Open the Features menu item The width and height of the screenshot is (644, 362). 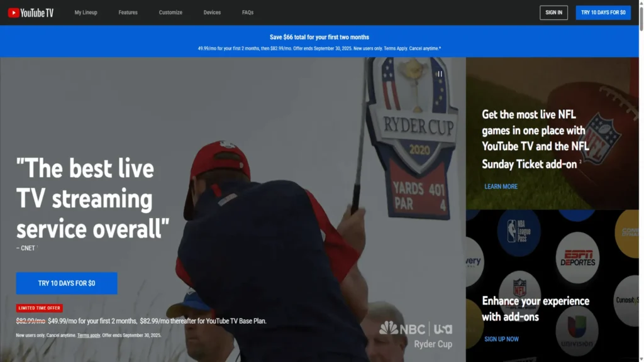(128, 13)
